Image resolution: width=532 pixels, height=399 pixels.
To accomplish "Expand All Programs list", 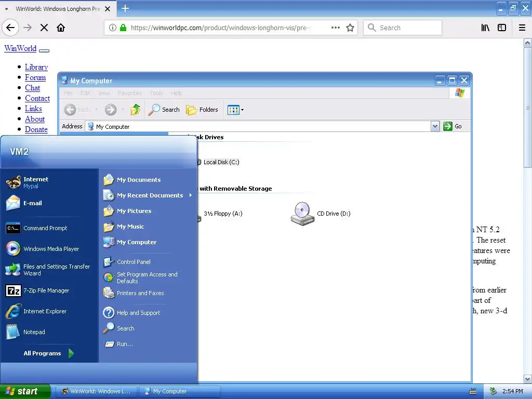I will [49, 353].
